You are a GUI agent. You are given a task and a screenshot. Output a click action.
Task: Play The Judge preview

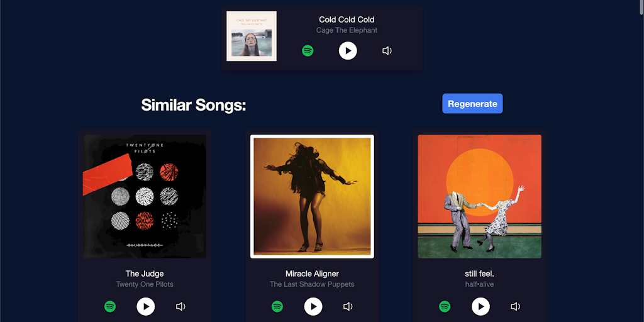[x=146, y=306]
